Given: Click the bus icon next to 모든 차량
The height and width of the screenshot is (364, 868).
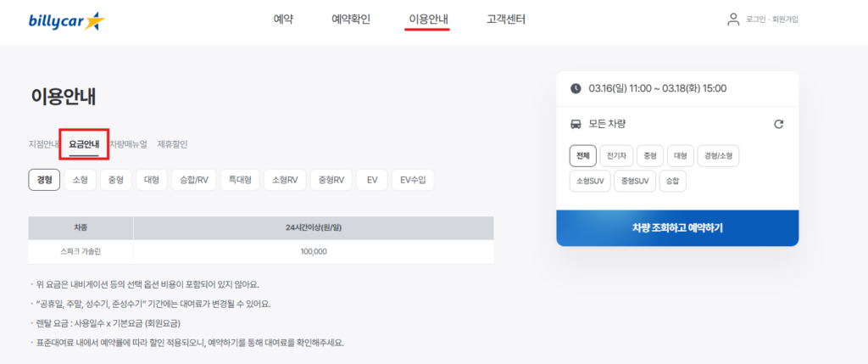Looking at the screenshot, I should (576, 124).
